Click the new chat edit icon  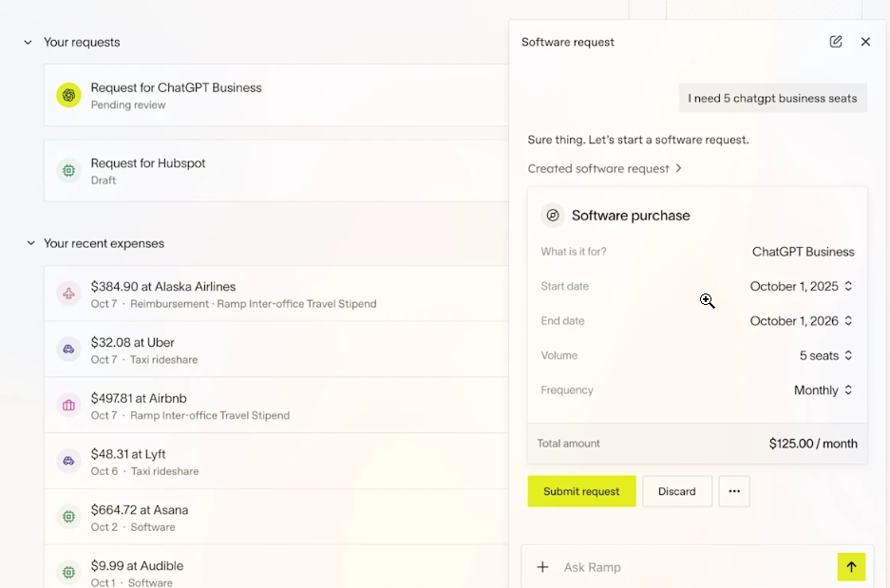click(836, 42)
